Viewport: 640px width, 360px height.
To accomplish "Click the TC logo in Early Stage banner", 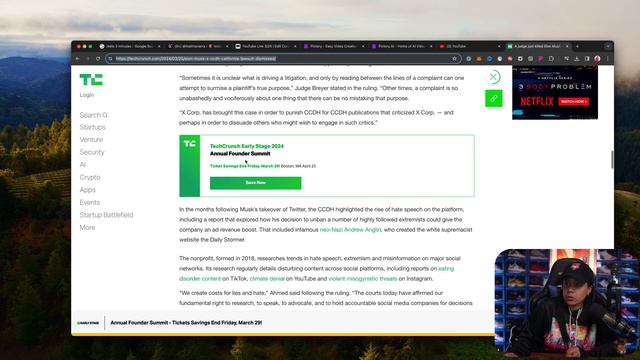I will [189, 144].
